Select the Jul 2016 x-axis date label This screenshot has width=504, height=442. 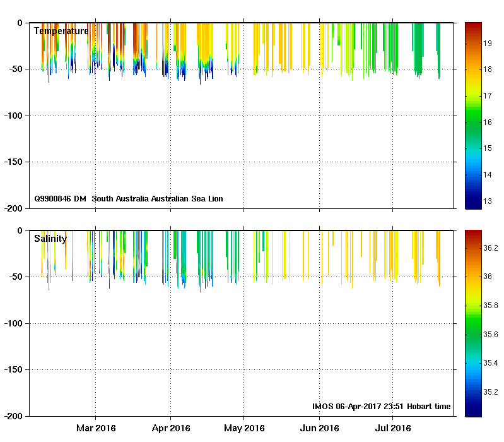(393, 428)
